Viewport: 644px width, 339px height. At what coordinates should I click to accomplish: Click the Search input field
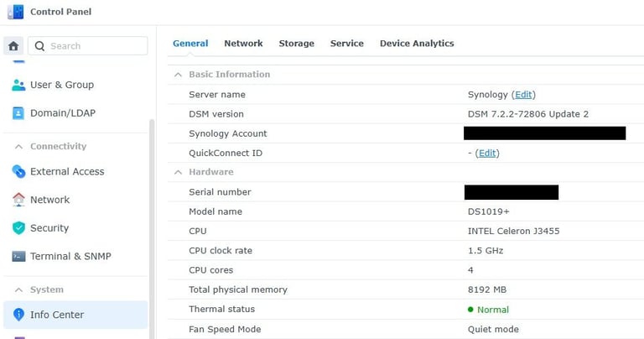click(87, 45)
